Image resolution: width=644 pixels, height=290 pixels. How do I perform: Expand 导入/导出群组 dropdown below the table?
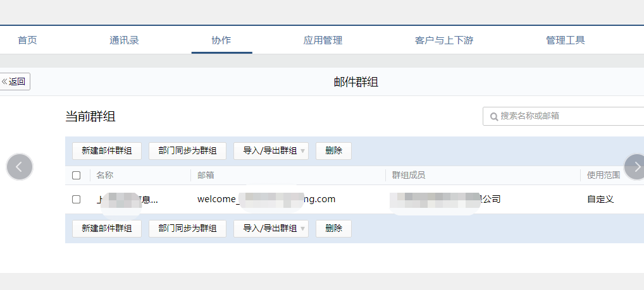[x=271, y=229]
